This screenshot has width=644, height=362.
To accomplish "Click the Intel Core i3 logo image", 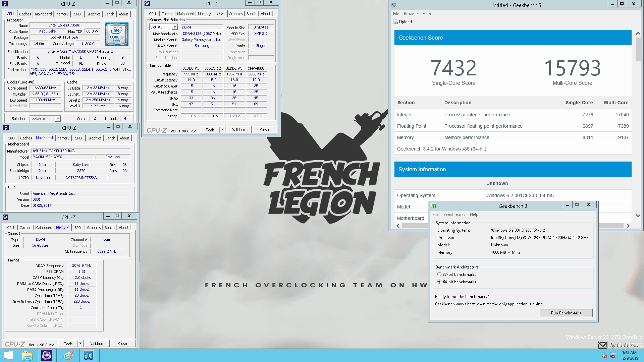I will [117, 34].
